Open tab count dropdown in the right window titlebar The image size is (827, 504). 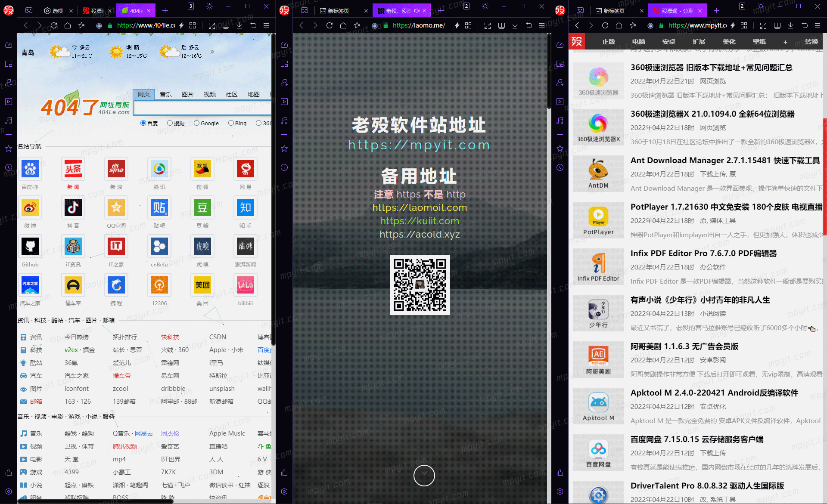742,6
